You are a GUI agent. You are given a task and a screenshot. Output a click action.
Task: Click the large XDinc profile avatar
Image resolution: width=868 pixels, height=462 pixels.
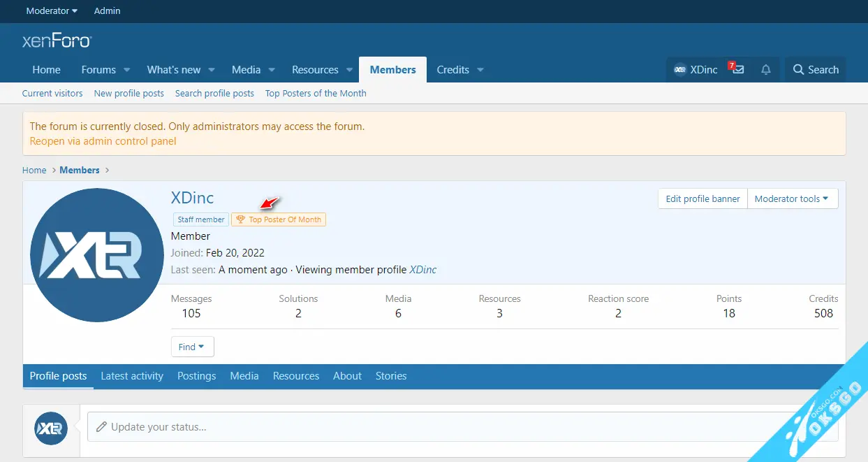(x=96, y=255)
